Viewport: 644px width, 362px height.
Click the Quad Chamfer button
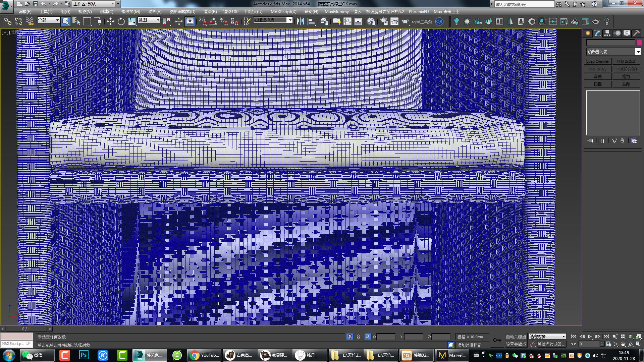[598, 61]
